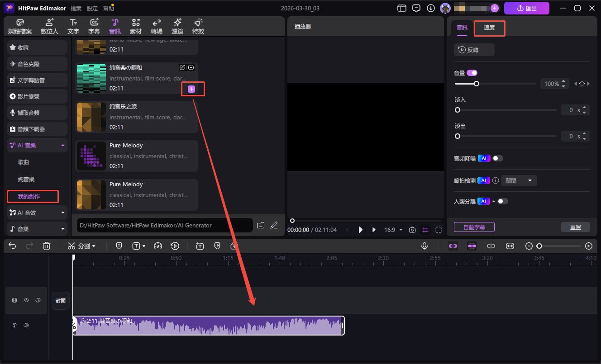The image size is (601, 364).
Task: Enter fullscreen preview in the player
Action: point(438,230)
